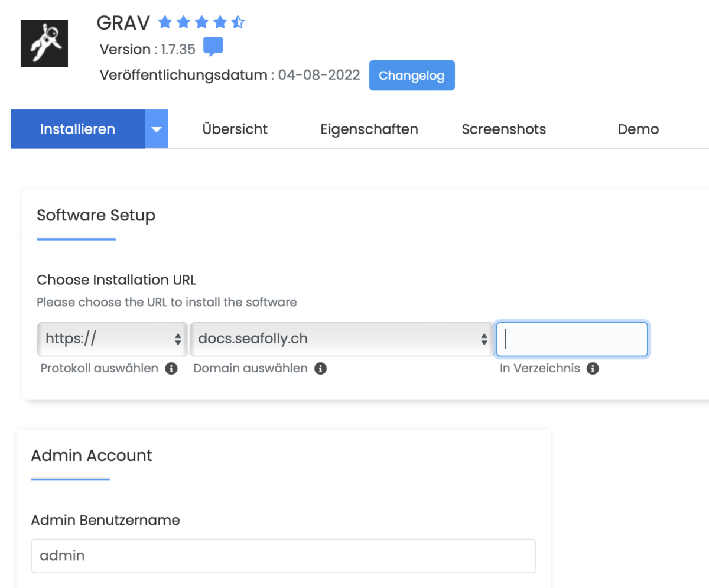
Task: Click the info icon beside Domain auswählen
Action: (x=321, y=368)
